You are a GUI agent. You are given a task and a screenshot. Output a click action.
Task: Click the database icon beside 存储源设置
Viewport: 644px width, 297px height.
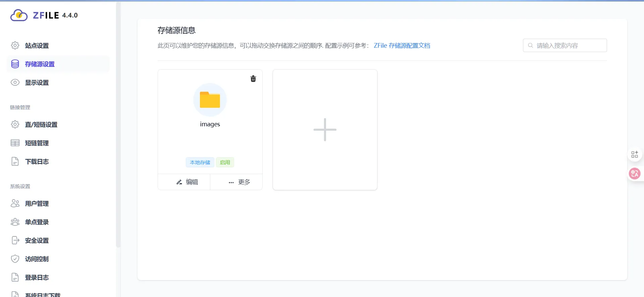pos(15,64)
